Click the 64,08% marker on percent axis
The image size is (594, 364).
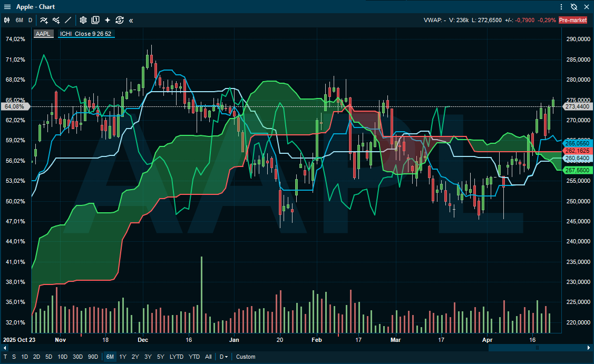click(x=15, y=106)
